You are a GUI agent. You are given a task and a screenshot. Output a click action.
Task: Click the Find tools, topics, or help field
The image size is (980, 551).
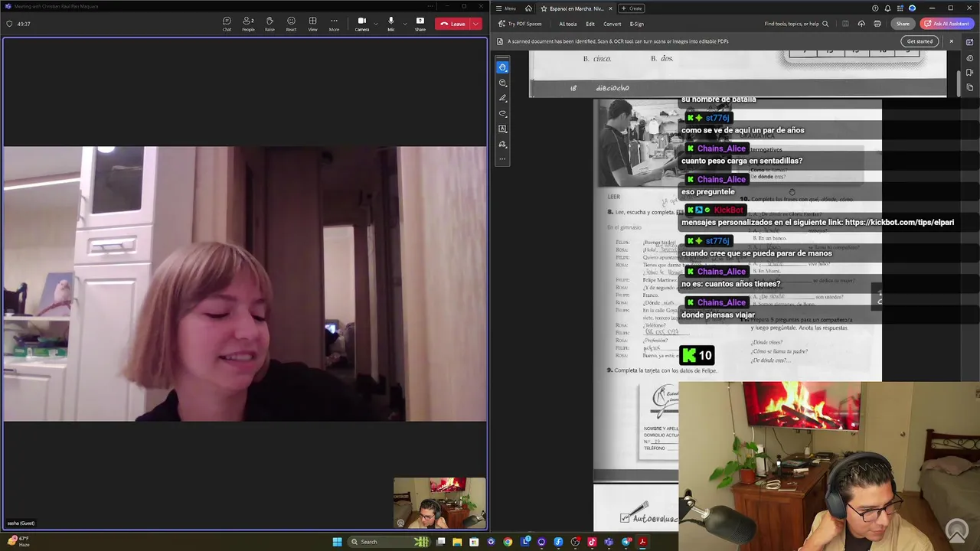(x=796, y=24)
